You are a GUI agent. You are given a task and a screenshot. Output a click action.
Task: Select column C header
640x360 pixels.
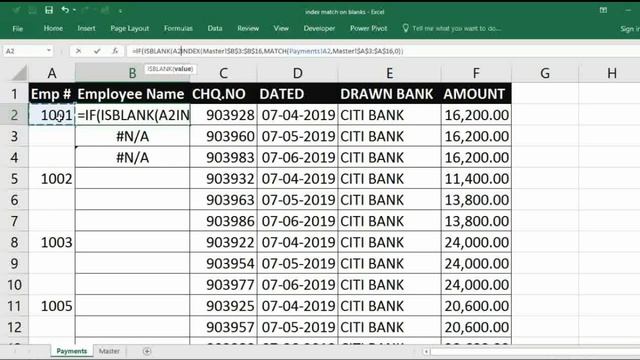(x=223, y=73)
